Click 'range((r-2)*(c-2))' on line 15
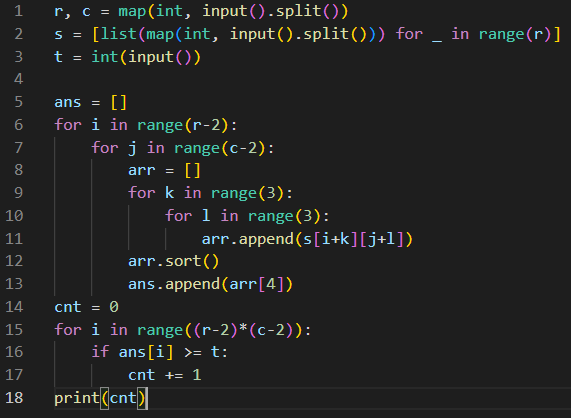 [x=220, y=330]
